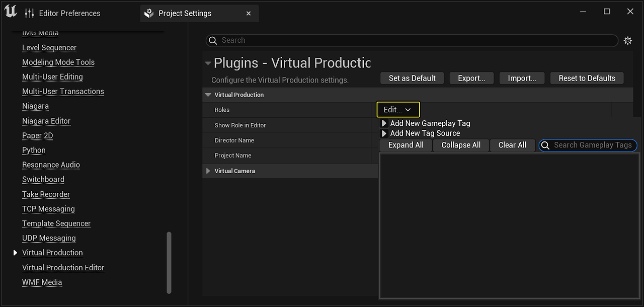The image size is (644, 307).
Task: Expand the Virtual Camera category
Action: click(x=208, y=171)
